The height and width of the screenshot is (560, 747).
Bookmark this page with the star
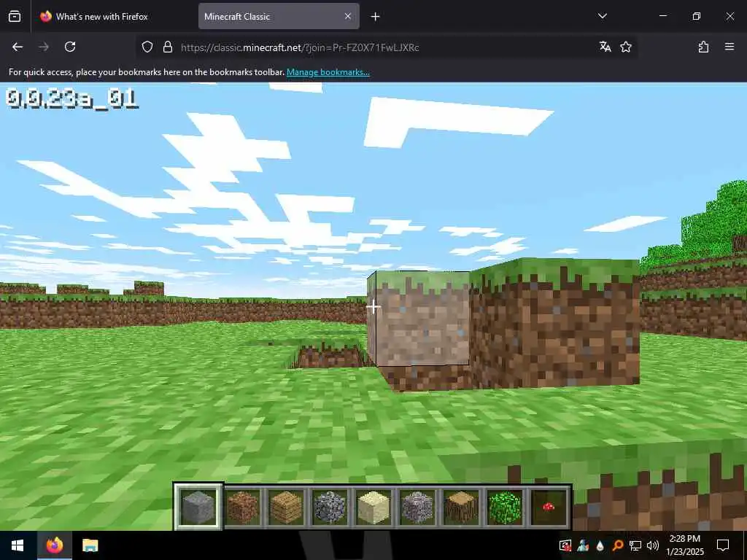pos(626,47)
